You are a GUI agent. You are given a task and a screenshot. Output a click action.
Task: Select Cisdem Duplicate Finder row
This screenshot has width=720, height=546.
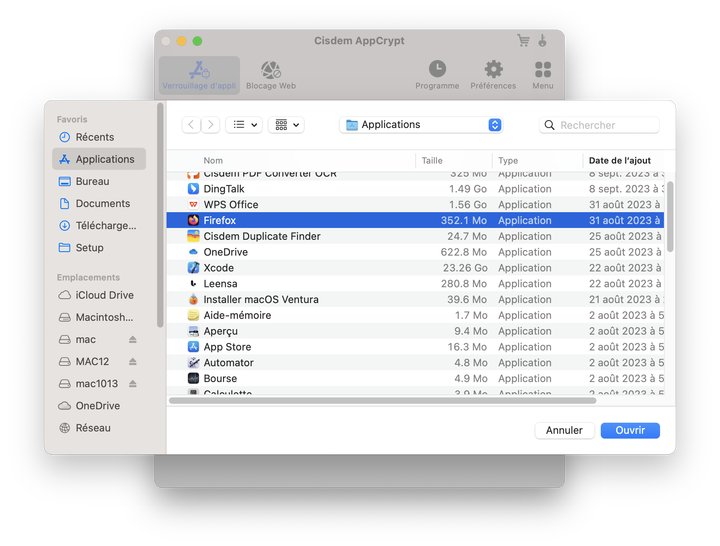[416, 236]
